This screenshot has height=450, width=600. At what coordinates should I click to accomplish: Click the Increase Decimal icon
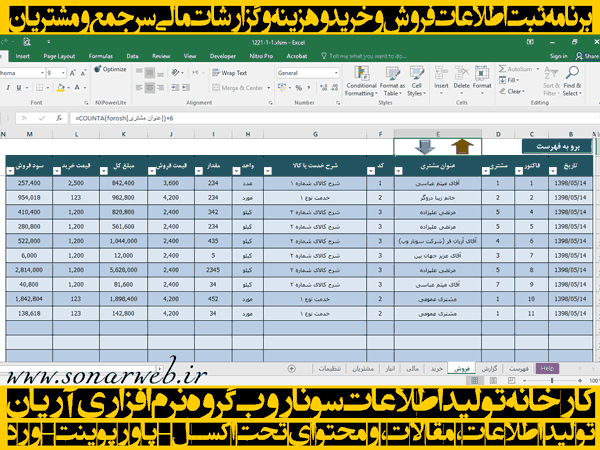(324, 88)
